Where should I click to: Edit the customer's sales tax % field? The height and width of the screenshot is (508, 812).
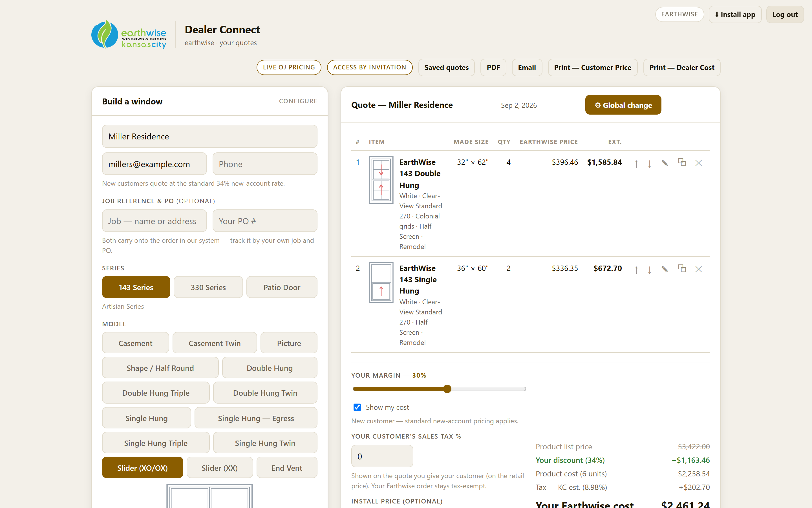click(x=382, y=456)
